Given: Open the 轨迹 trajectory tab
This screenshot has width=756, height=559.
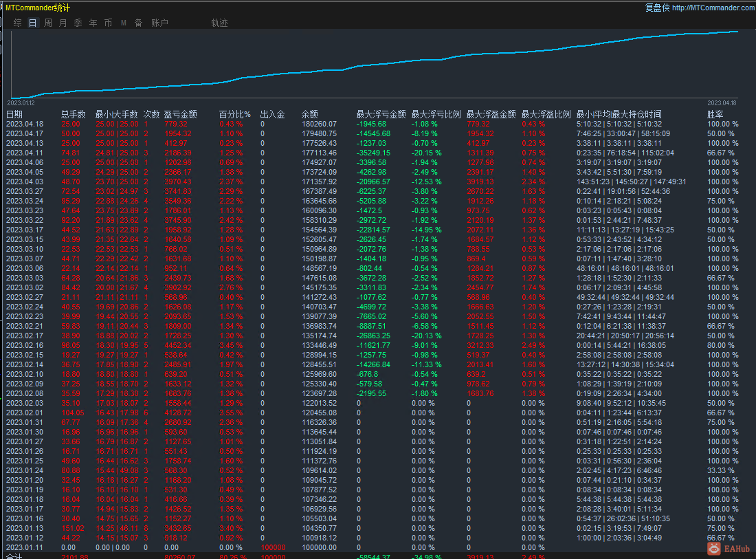Looking at the screenshot, I should pyautogui.click(x=219, y=23).
